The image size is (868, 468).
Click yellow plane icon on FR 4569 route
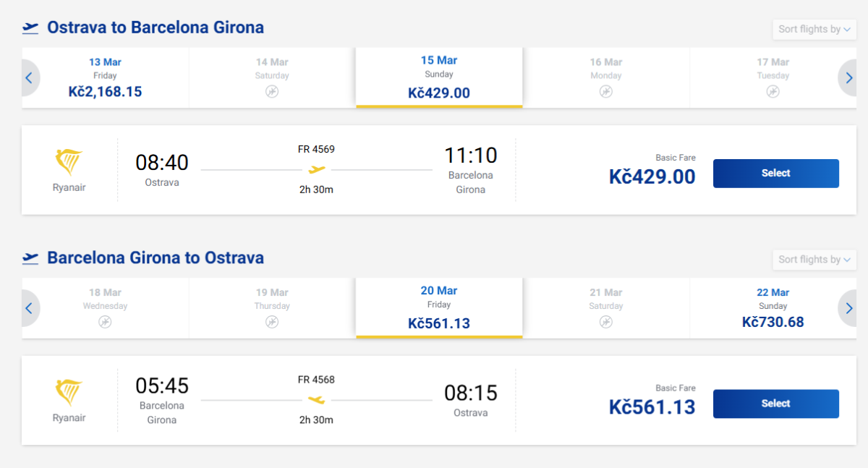pos(317,170)
